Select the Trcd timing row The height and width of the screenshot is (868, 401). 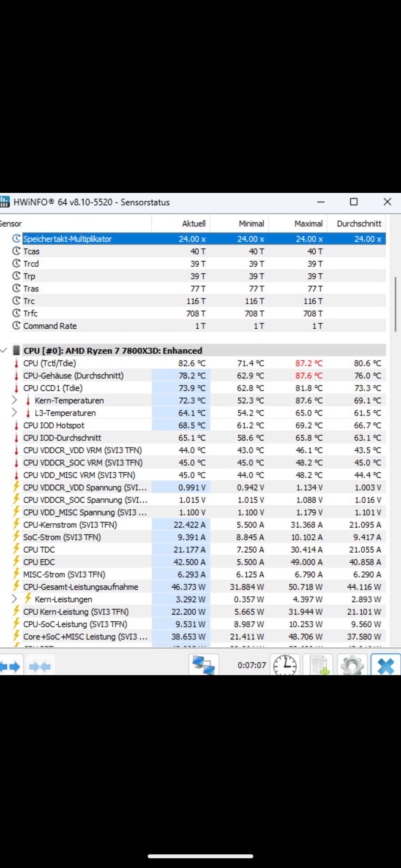198,263
